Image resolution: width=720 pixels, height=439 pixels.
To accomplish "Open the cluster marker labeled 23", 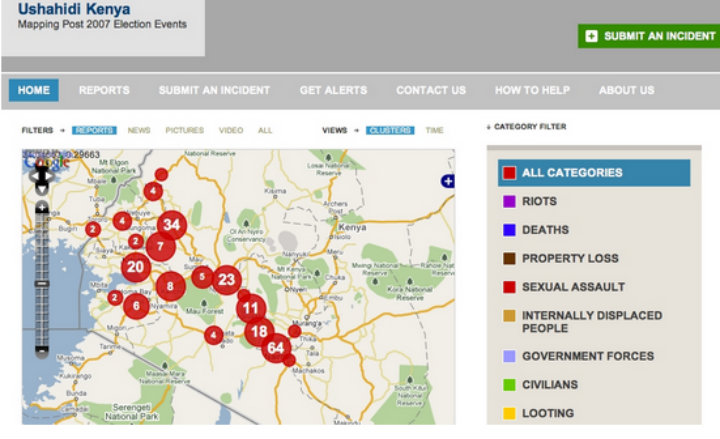I will click(x=227, y=280).
